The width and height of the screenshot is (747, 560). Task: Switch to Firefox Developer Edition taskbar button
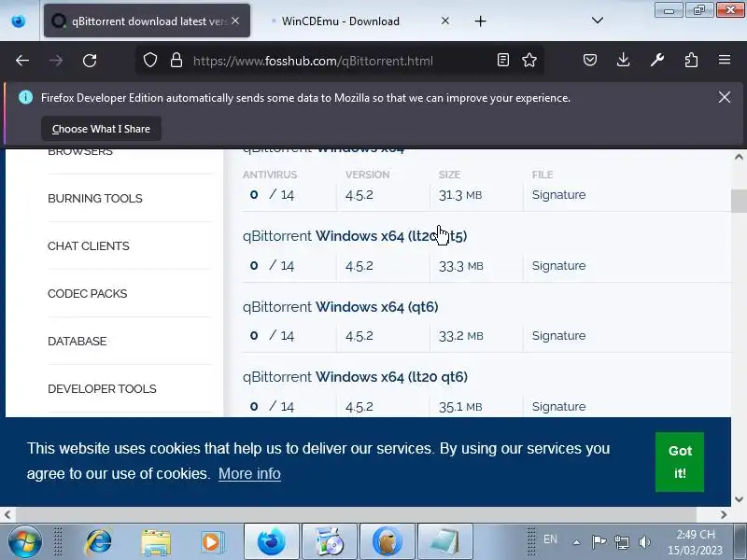click(x=272, y=542)
